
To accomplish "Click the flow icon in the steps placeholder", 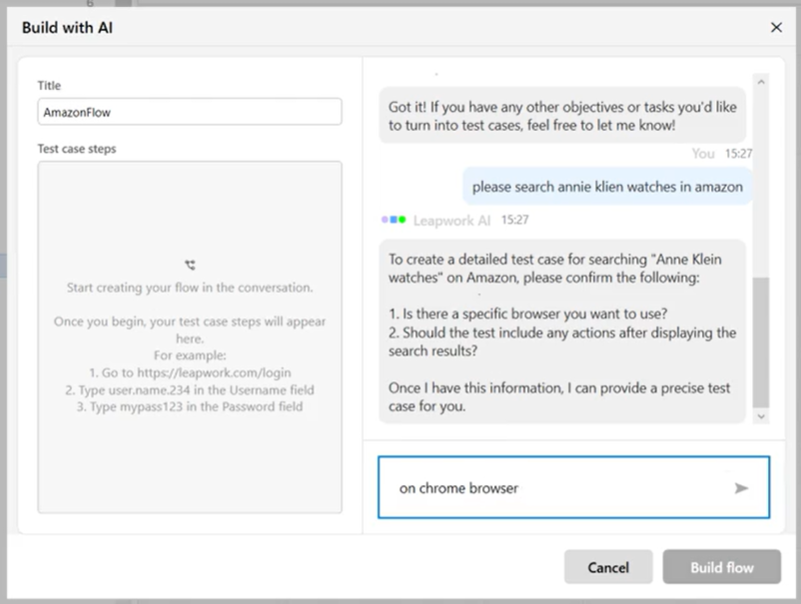I will (x=190, y=266).
